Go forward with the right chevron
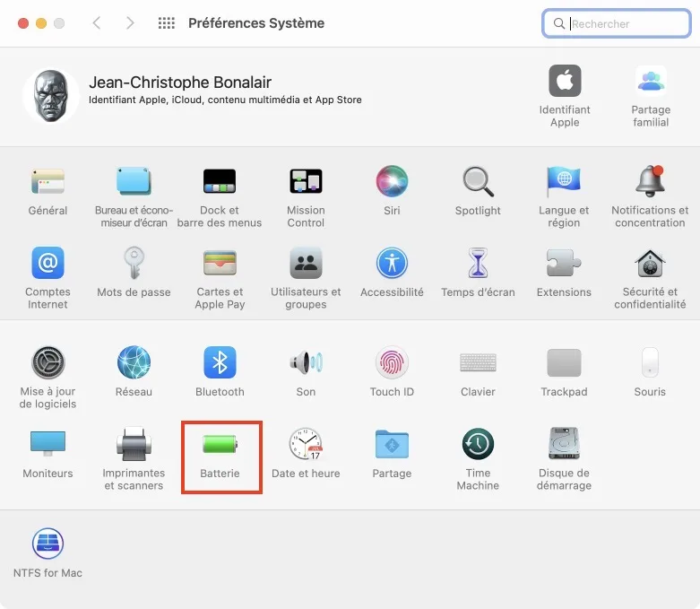 pyautogui.click(x=130, y=23)
